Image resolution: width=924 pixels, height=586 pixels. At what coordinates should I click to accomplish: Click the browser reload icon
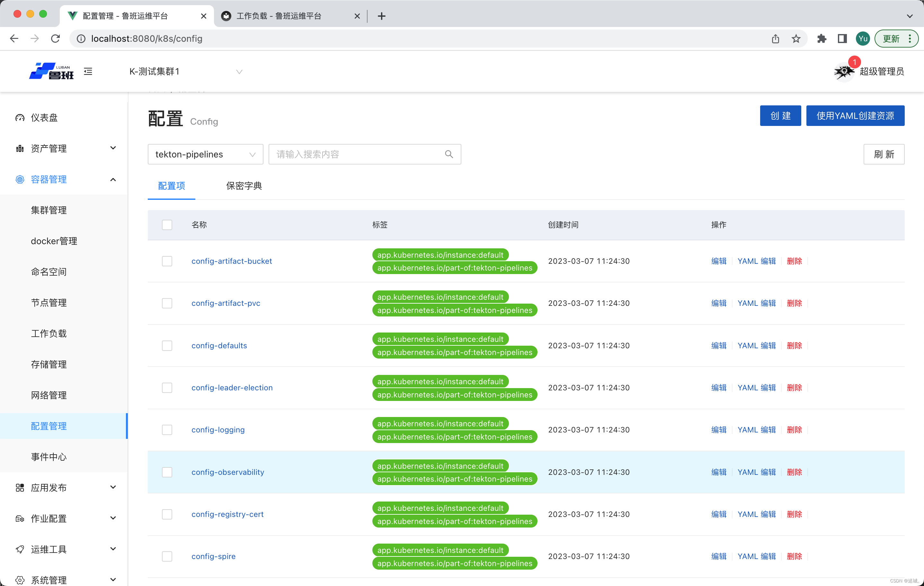pyautogui.click(x=56, y=39)
